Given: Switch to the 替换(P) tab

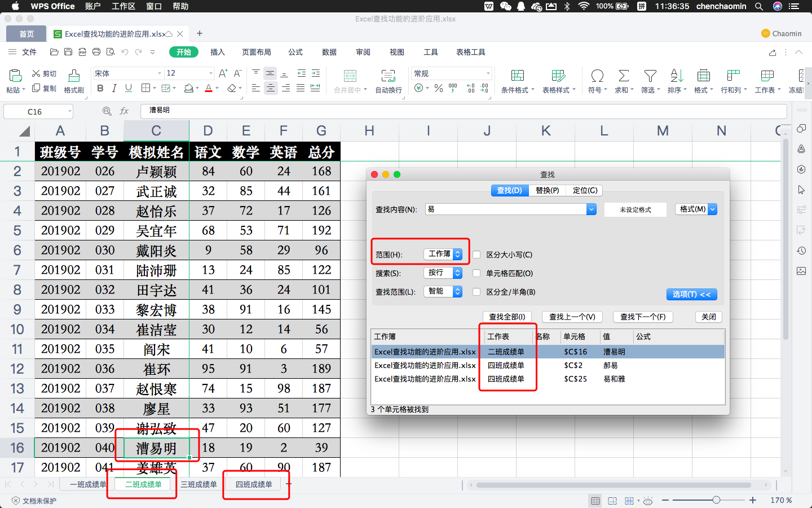Looking at the screenshot, I should [x=547, y=190].
